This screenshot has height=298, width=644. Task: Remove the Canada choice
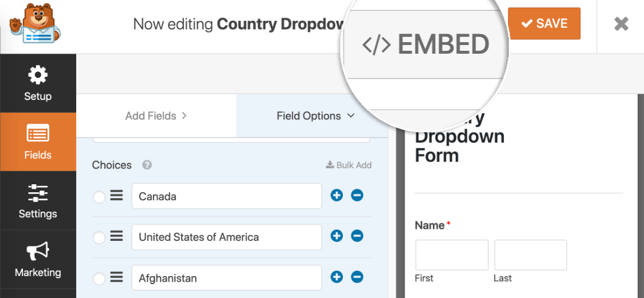357,195
